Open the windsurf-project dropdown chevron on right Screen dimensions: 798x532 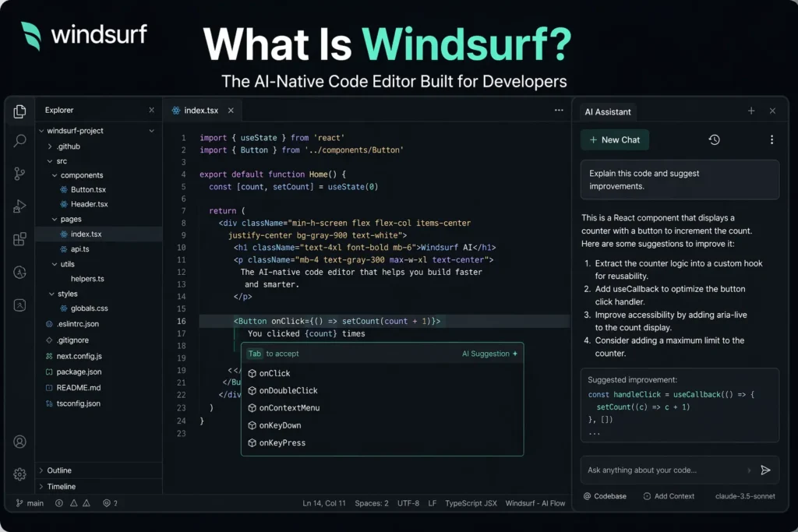point(151,131)
